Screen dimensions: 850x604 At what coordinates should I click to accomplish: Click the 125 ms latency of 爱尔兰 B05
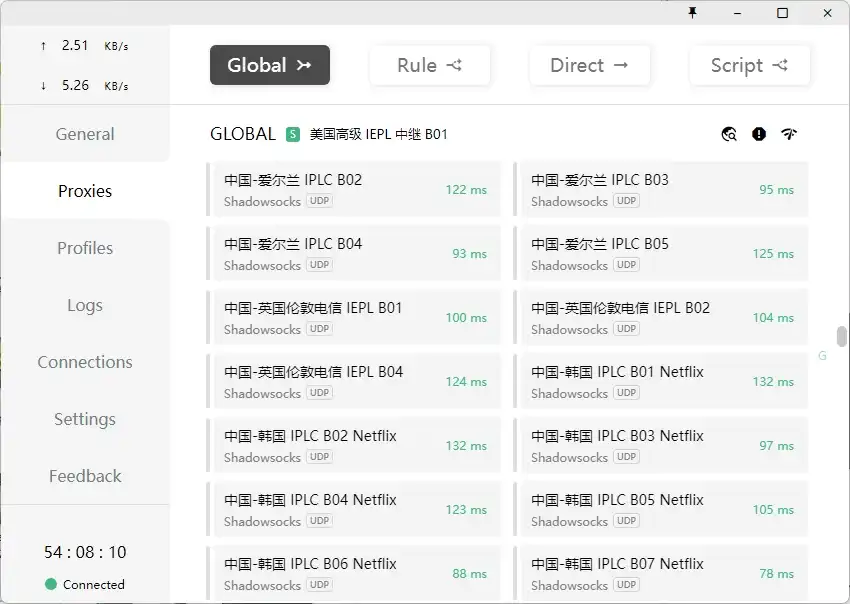773,254
